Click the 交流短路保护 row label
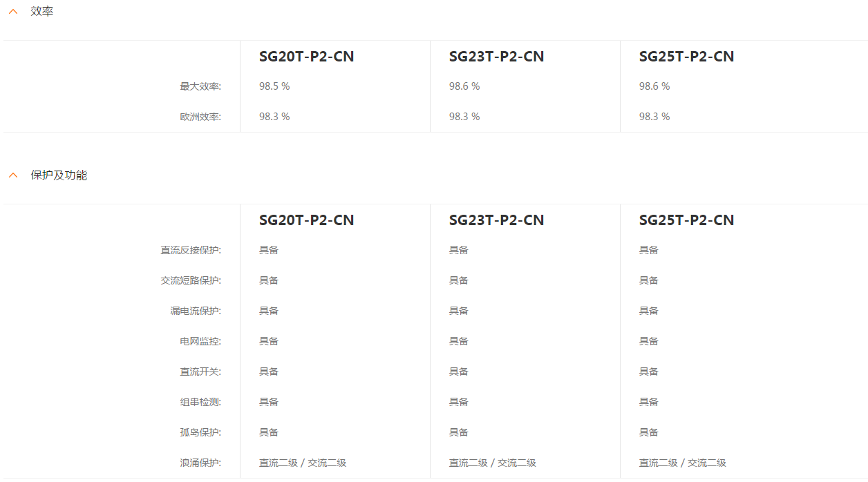This screenshot has height=482, width=868. point(191,280)
